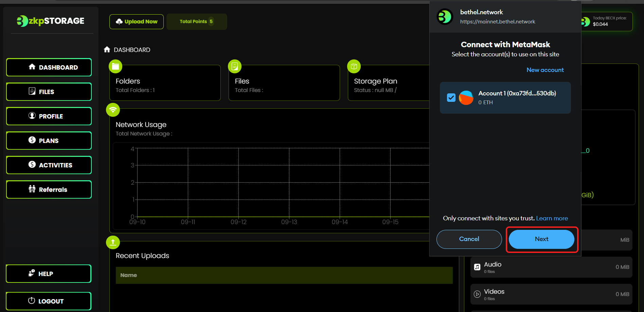
Task: Click the Videos play icon
Action: pyautogui.click(x=477, y=294)
